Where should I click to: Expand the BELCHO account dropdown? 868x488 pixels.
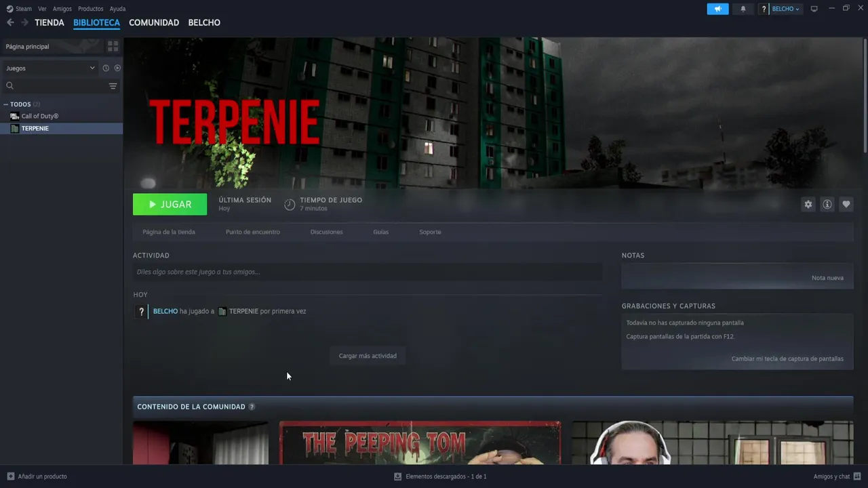[785, 9]
